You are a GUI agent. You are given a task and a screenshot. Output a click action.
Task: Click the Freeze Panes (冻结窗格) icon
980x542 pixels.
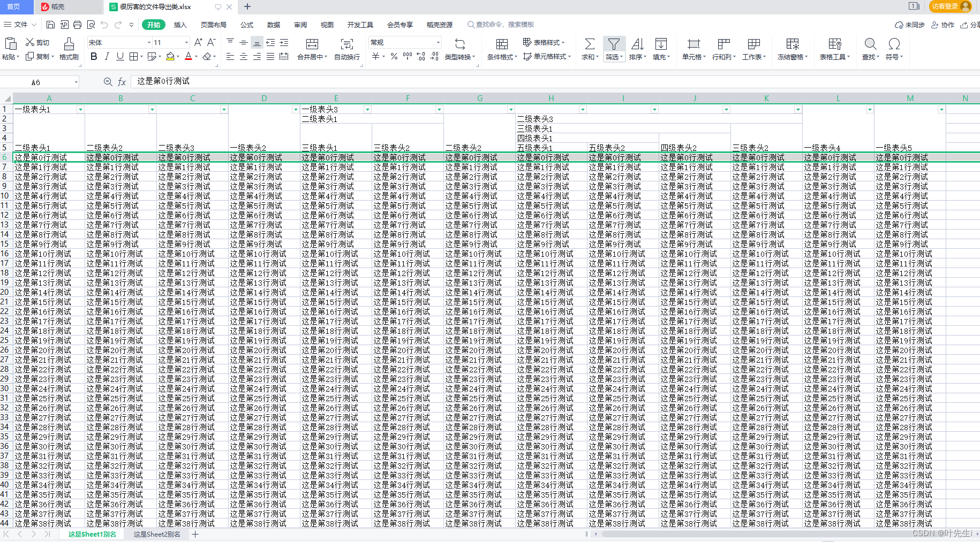pos(793,44)
